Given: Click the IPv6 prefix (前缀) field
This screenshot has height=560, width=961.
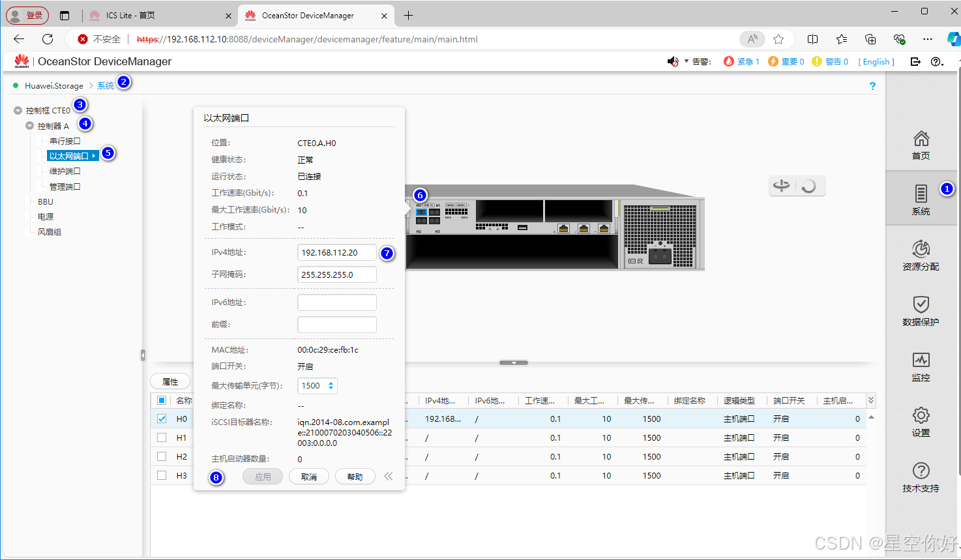Looking at the screenshot, I should (337, 325).
